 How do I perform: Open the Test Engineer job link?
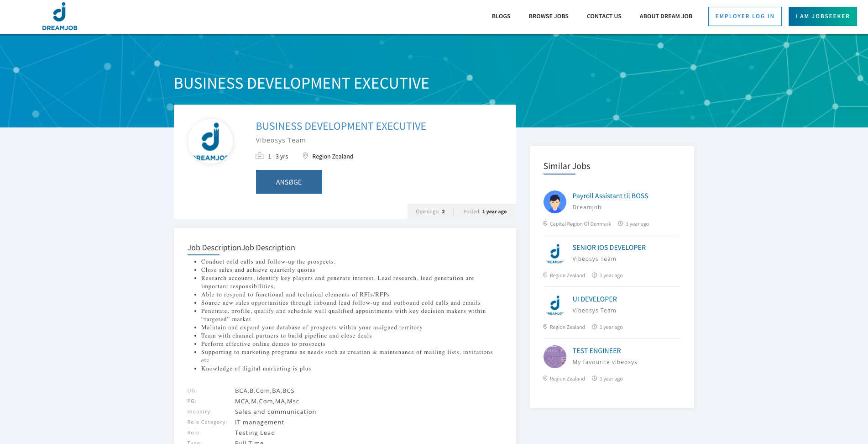click(596, 351)
